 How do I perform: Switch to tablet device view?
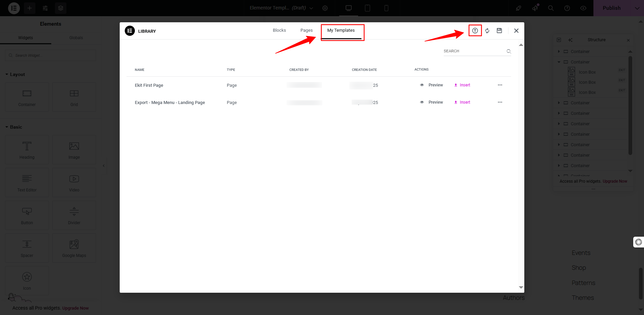point(368,8)
